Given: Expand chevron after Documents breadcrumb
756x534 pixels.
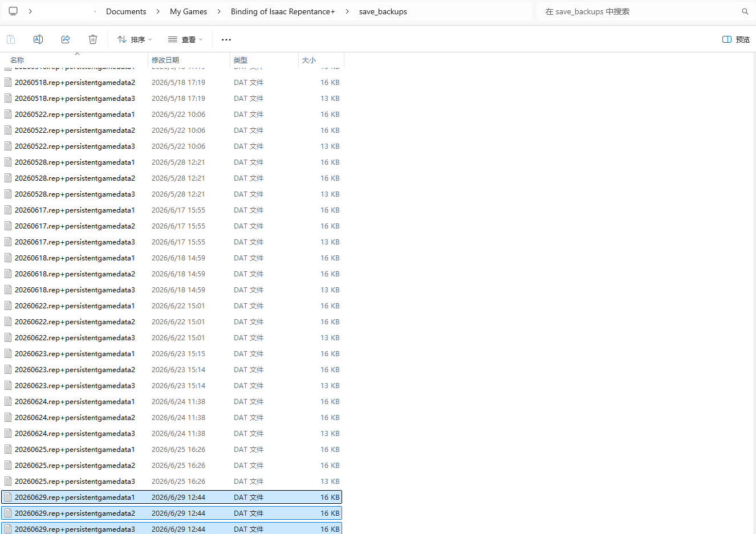Looking at the screenshot, I should [x=158, y=11].
